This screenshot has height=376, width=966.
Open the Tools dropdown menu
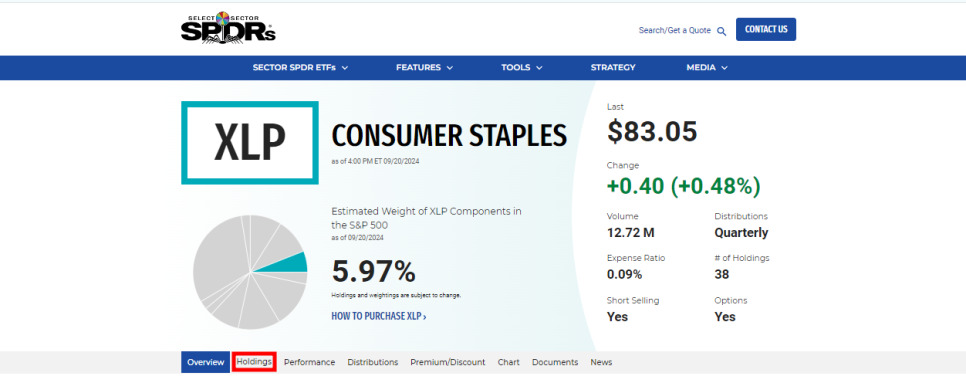(x=521, y=68)
